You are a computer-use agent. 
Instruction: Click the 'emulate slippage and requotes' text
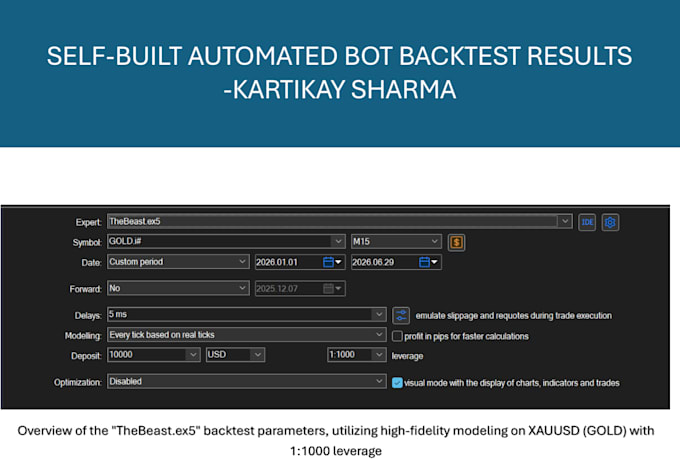coord(513,315)
